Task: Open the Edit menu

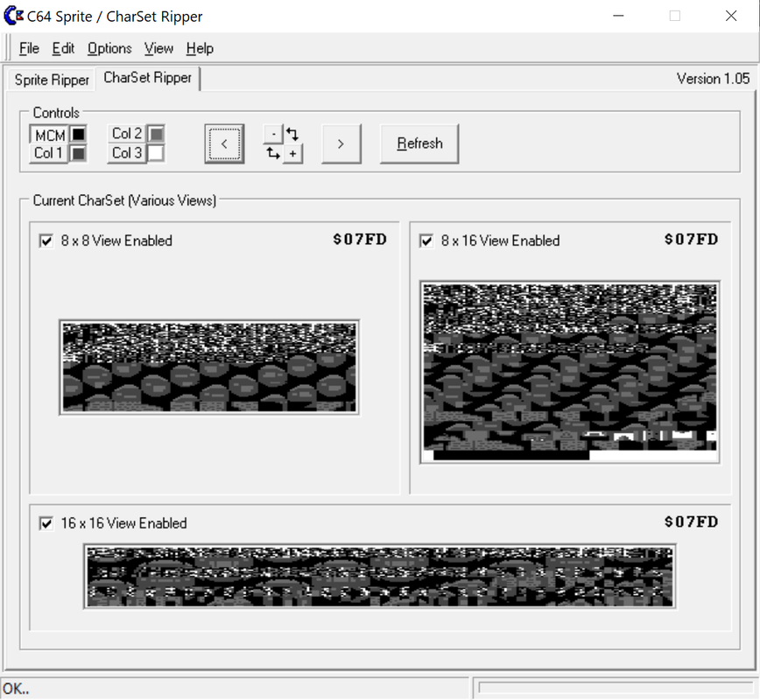Action: click(63, 48)
